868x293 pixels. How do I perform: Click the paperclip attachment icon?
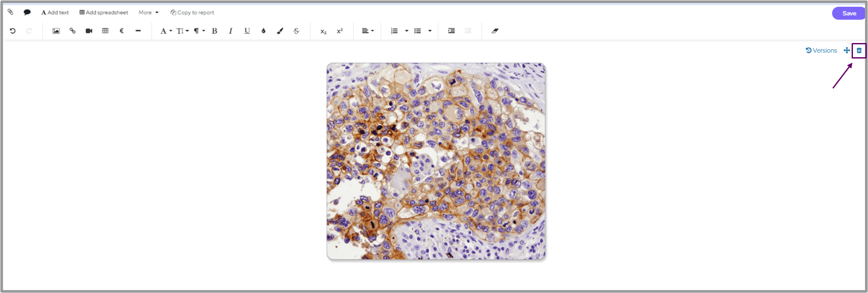[x=10, y=12]
